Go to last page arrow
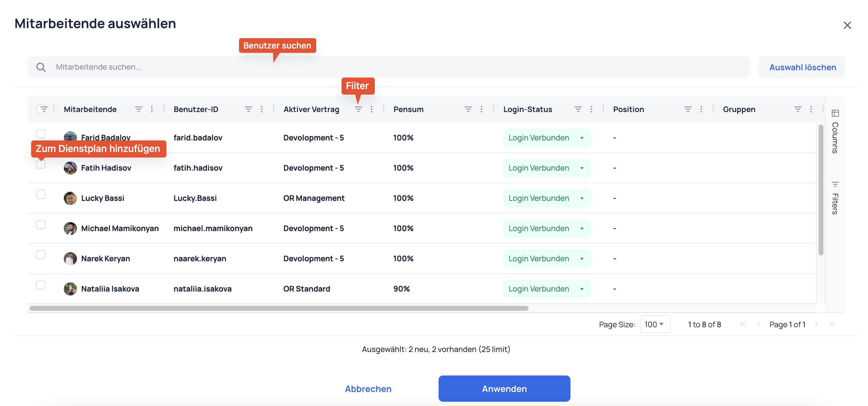The height and width of the screenshot is (406, 868). (832, 324)
